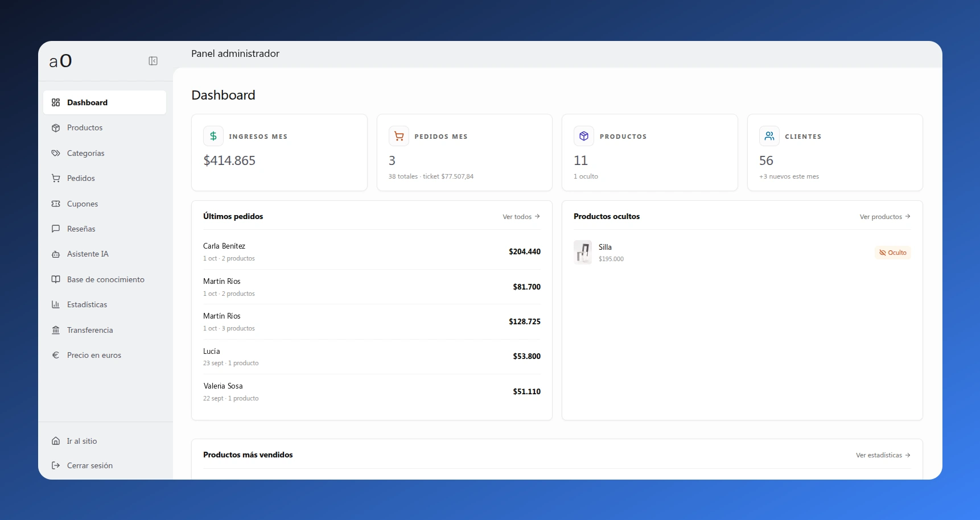Click the Categorías tag icon in sidebar

click(56, 153)
